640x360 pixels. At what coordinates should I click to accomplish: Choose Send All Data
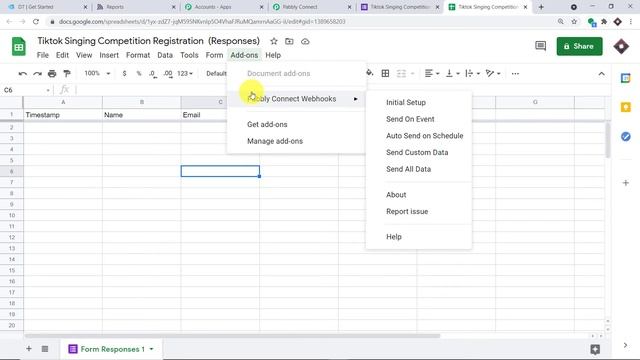click(419, 169)
